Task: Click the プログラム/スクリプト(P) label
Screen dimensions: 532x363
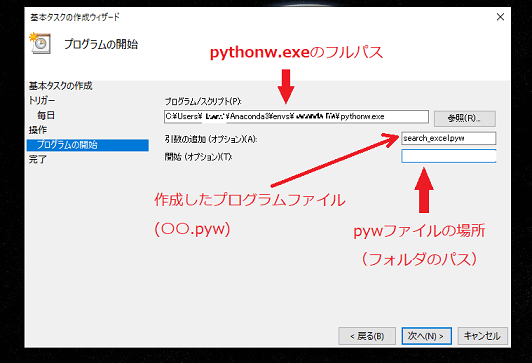Action: point(203,101)
